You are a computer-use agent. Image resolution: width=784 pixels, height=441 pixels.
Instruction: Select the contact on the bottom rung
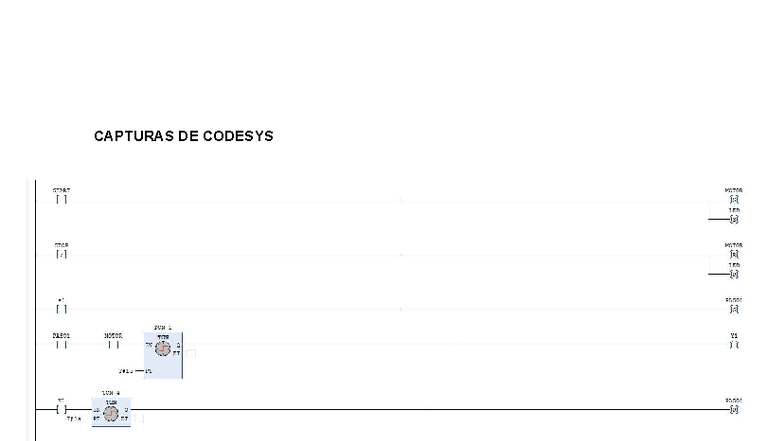[60, 409]
